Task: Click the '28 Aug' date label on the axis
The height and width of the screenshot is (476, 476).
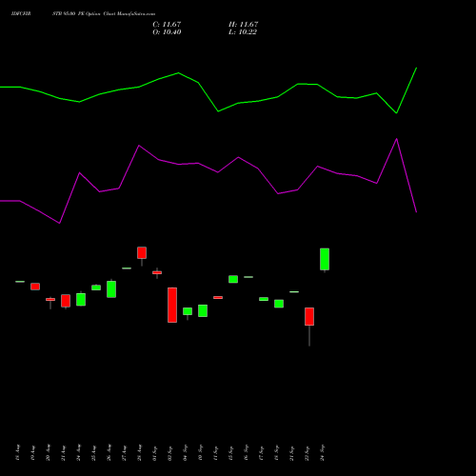Action: coord(140,453)
